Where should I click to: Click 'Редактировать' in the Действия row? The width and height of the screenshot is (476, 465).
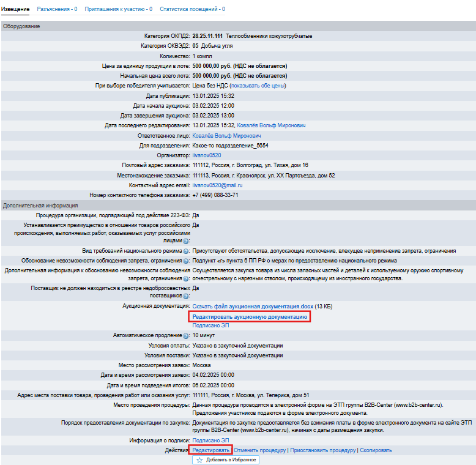[211, 450]
